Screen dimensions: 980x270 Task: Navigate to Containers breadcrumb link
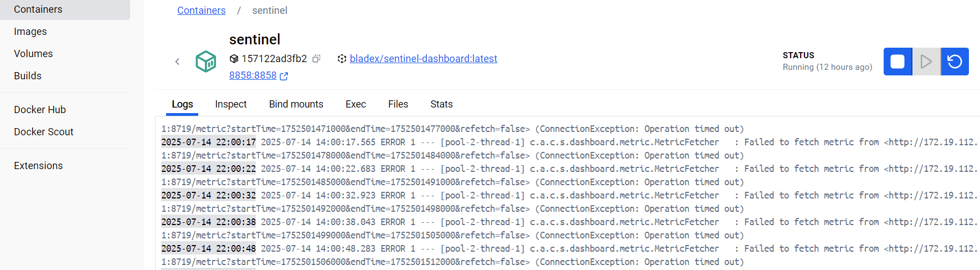(202, 11)
